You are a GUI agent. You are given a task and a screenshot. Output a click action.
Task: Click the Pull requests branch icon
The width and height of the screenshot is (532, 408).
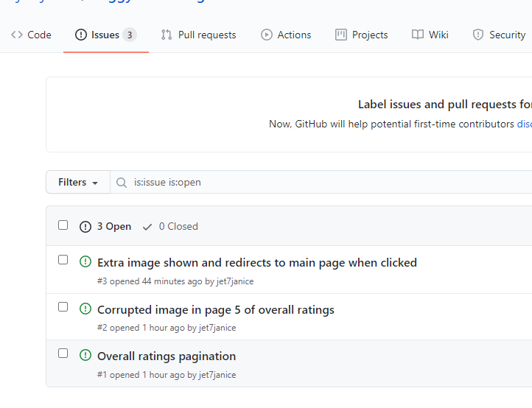tap(167, 35)
